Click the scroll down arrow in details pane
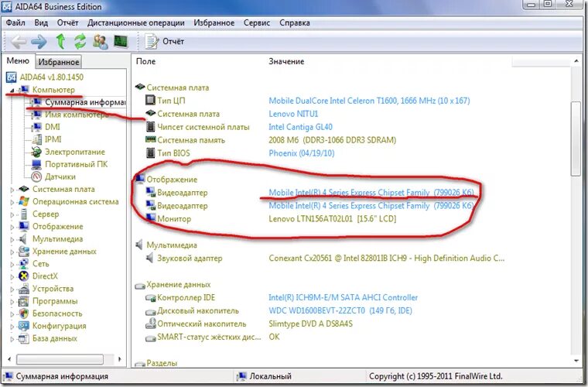The height and width of the screenshot is (387, 588). [x=576, y=361]
